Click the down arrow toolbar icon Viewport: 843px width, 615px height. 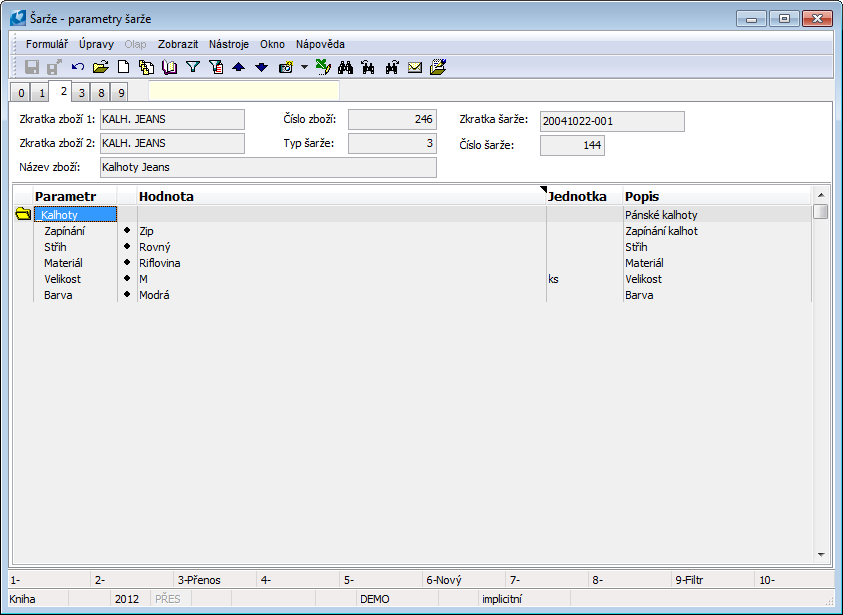pyautogui.click(x=261, y=68)
